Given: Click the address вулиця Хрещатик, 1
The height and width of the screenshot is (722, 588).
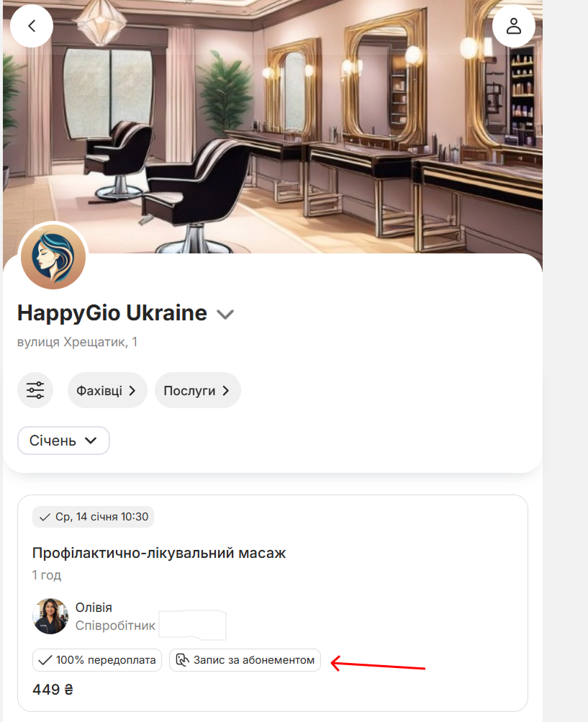Looking at the screenshot, I should 77,342.
